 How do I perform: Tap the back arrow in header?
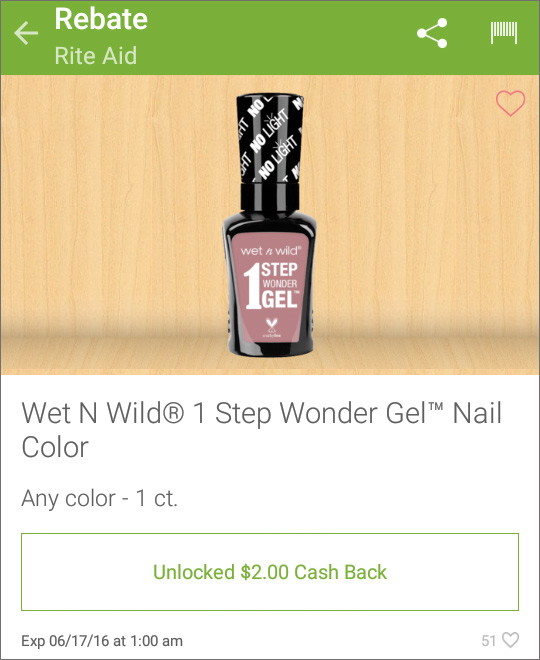pyautogui.click(x=26, y=33)
